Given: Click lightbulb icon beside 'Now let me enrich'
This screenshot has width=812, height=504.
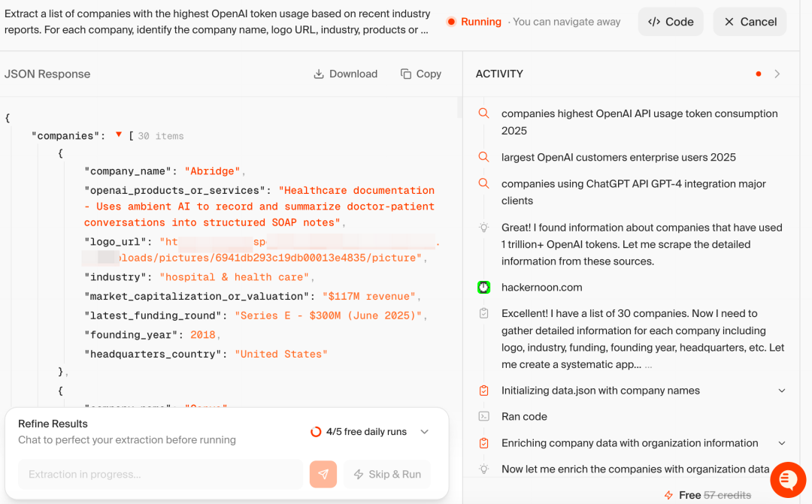Looking at the screenshot, I should tap(483, 469).
